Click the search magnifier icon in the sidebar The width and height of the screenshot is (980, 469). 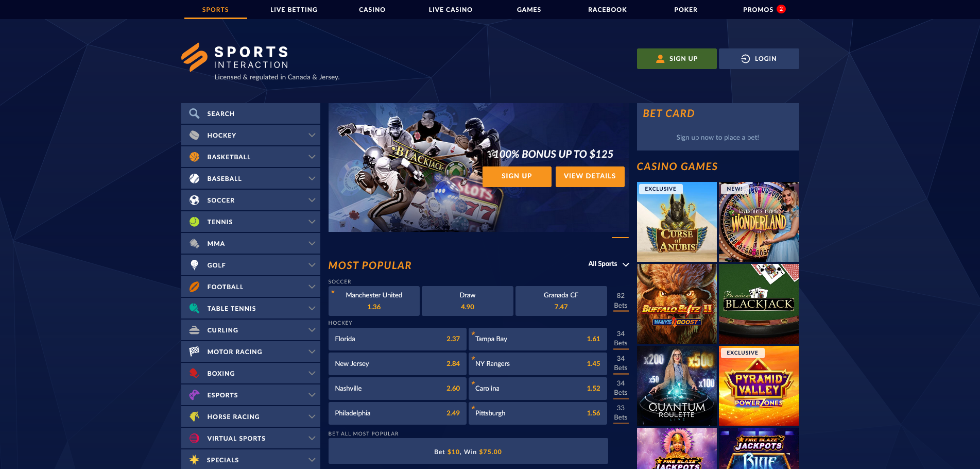(194, 113)
